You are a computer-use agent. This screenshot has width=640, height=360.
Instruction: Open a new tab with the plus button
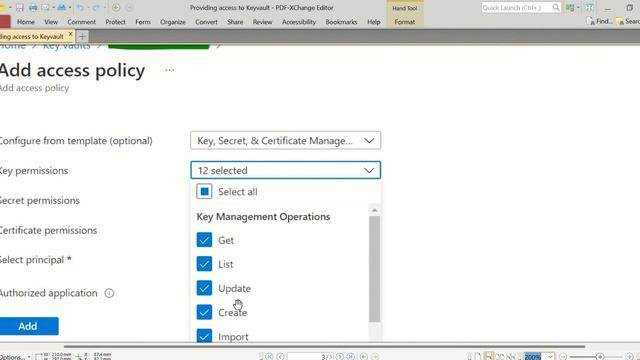82,36
